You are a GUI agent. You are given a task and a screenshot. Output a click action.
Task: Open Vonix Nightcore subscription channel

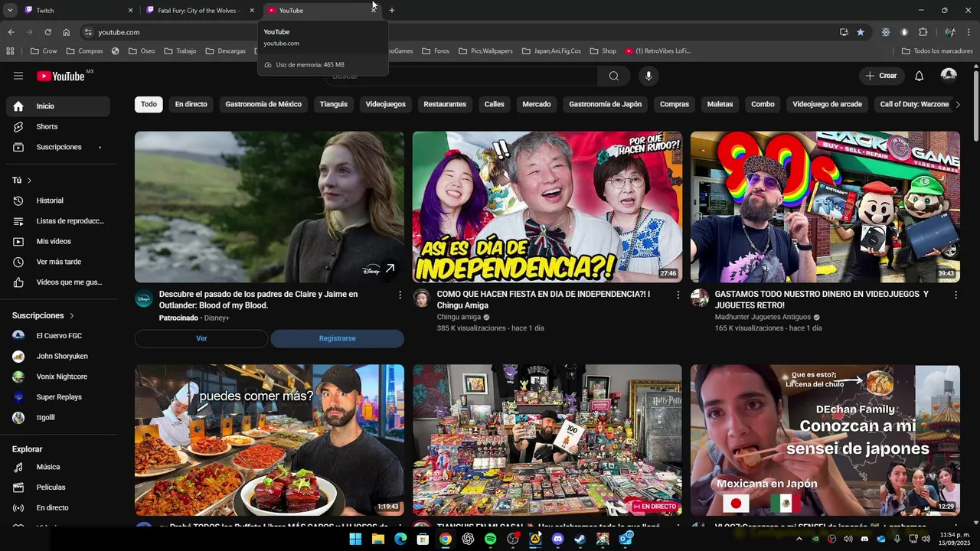click(58, 377)
